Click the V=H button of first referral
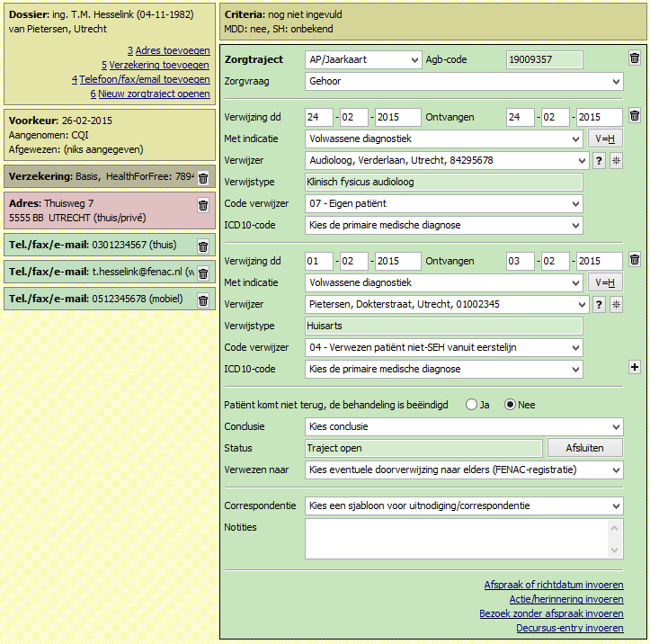650x644 pixels. pyautogui.click(x=605, y=139)
